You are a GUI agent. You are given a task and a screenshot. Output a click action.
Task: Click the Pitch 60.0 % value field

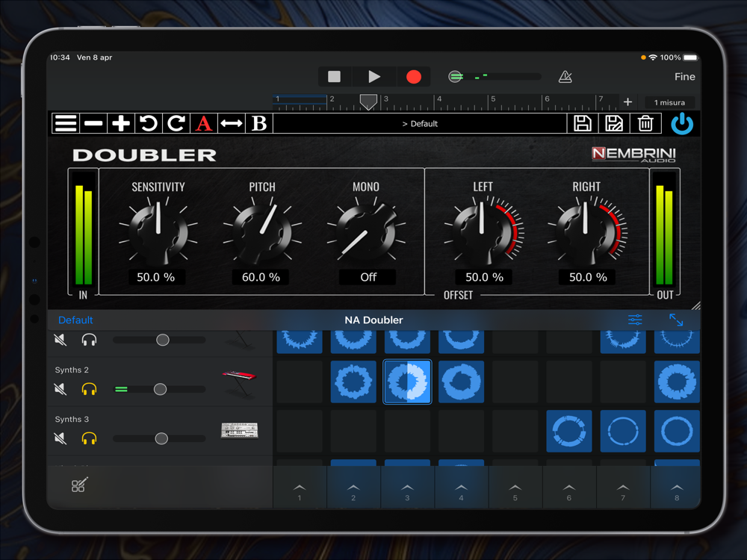[261, 277]
